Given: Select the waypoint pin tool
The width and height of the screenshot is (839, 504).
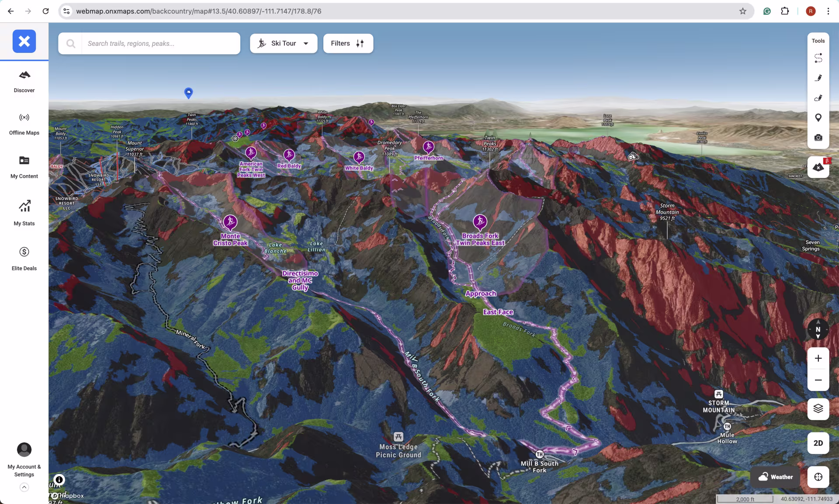Looking at the screenshot, I should click(818, 117).
